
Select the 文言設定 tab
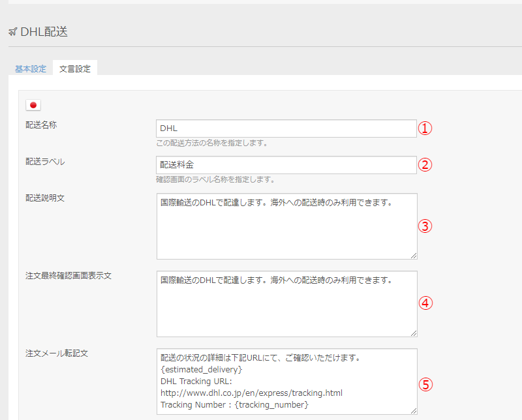pos(75,68)
